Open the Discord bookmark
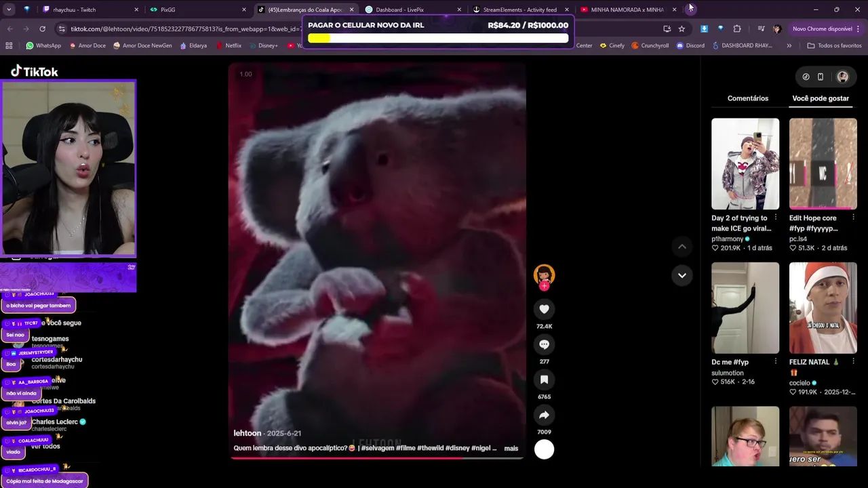The height and width of the screenshot is (488, 868). click(x=690, y=45)
